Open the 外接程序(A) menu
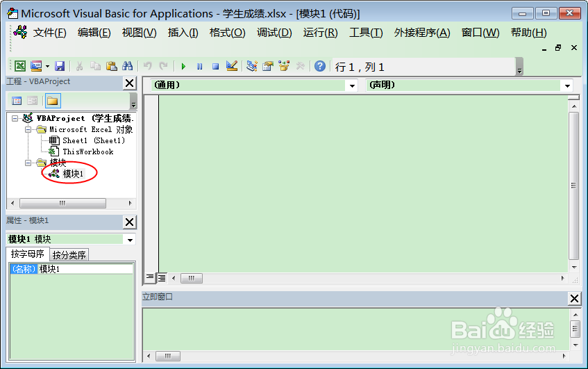588x369 pixels. coord(422,33)
